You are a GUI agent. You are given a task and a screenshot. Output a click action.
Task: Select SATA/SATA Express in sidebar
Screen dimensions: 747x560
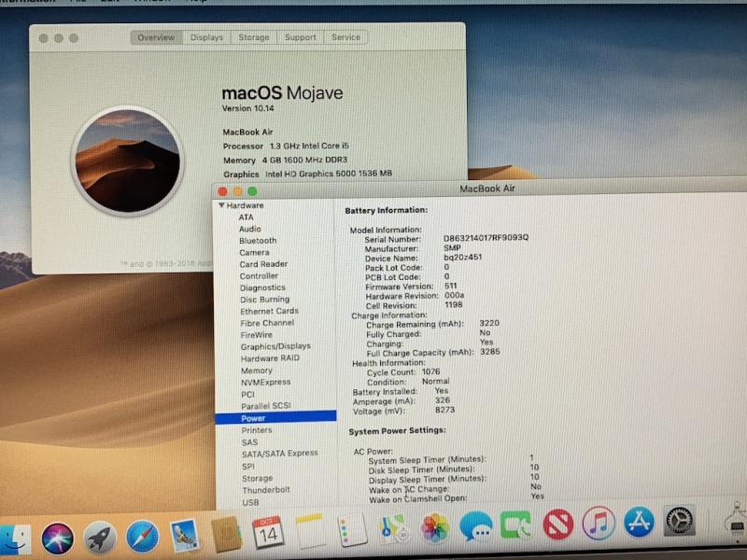point(279,454)
